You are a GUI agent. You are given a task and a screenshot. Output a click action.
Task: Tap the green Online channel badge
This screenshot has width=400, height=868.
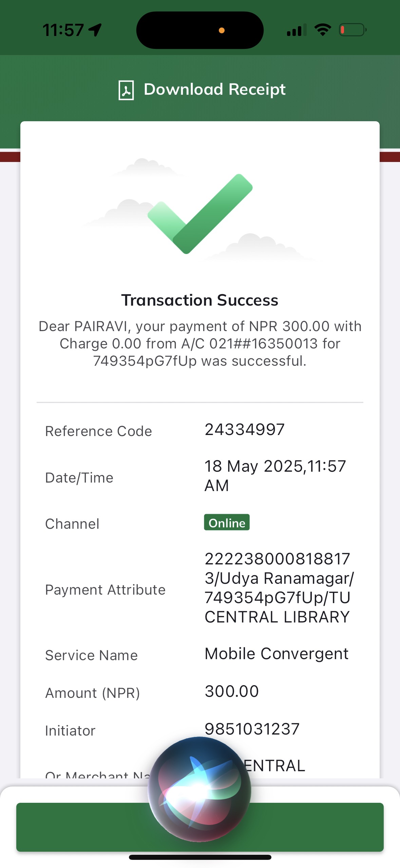[227, 522]
